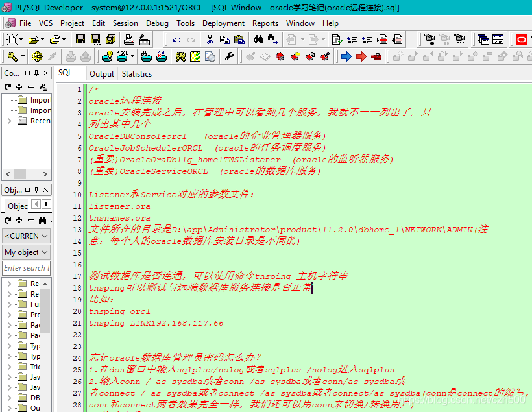Open the CURRENT user dropdown
The height and width of the screenshot is (412, 532).
pos(27,236)
